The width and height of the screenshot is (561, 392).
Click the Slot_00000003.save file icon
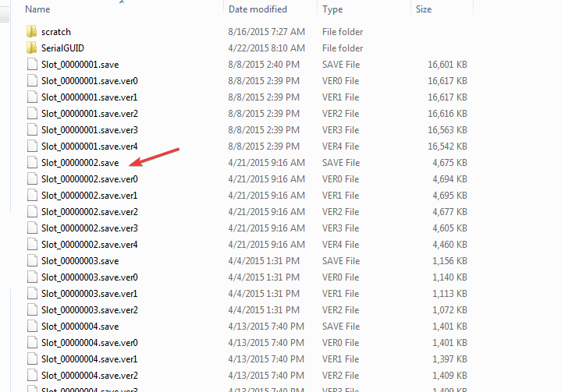pyautogui.click(x=32, y=261)
